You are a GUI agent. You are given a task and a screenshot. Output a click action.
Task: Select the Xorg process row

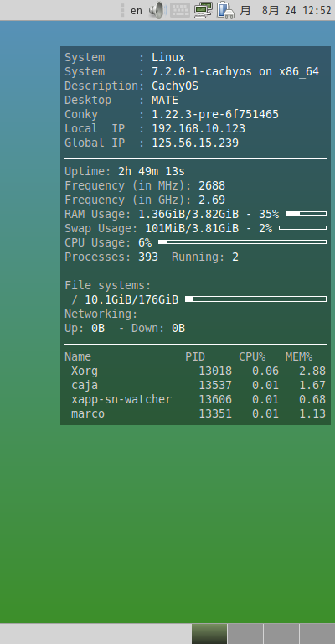[195, 371]
